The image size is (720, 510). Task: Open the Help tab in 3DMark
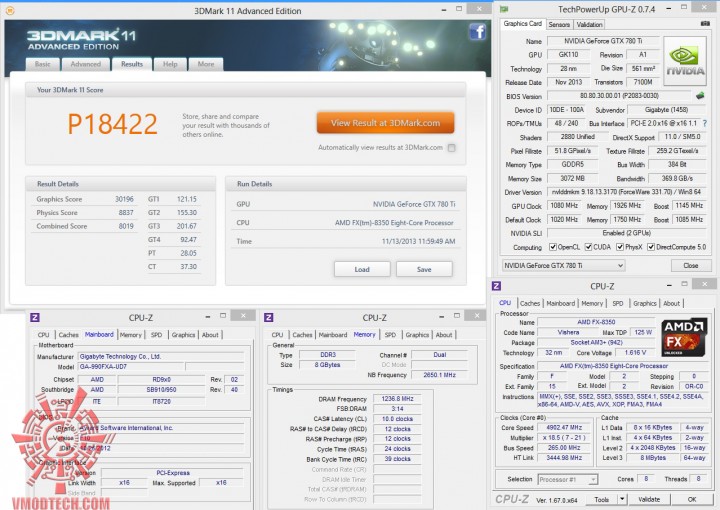tap(170, 64)
